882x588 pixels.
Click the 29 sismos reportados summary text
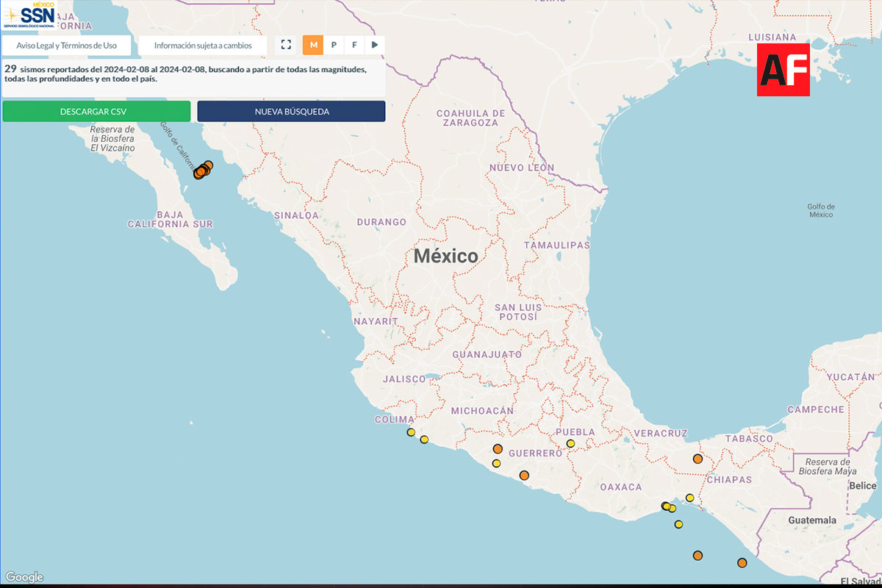click(185, 73)
